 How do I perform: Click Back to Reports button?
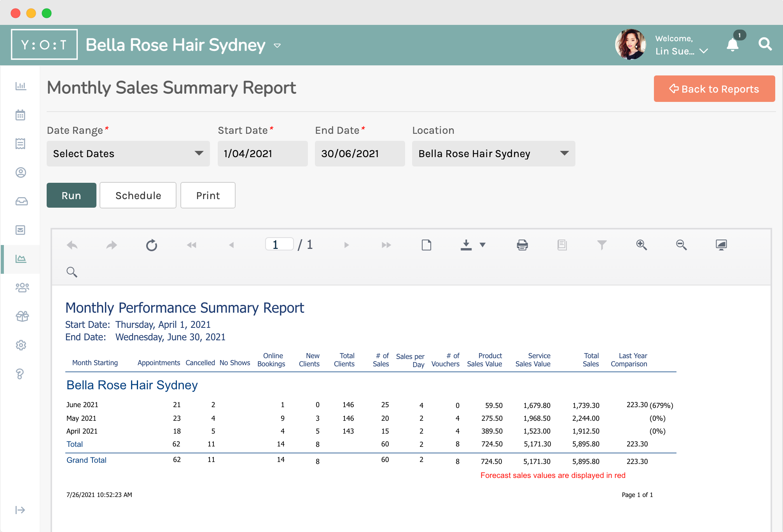click(x=715, y=89)
